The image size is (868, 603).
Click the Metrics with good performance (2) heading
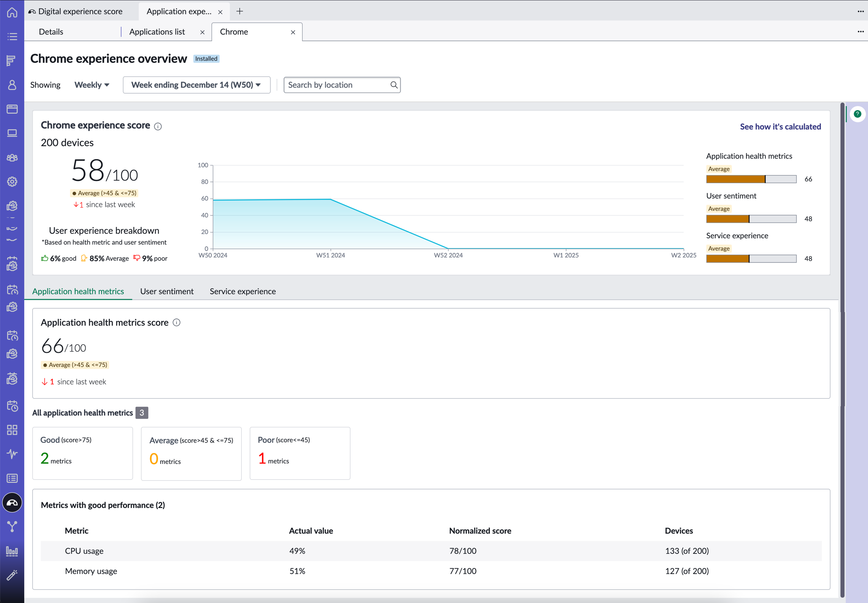[103, 505]
